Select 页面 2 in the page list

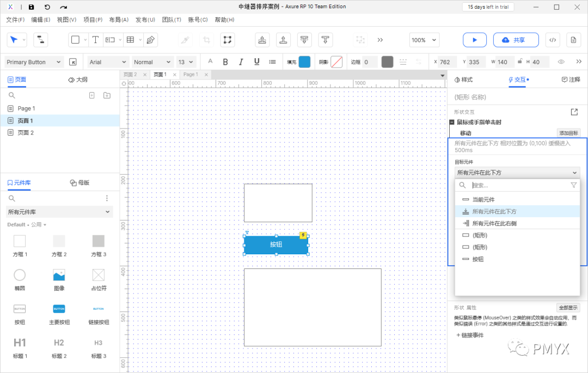[26, 132]
